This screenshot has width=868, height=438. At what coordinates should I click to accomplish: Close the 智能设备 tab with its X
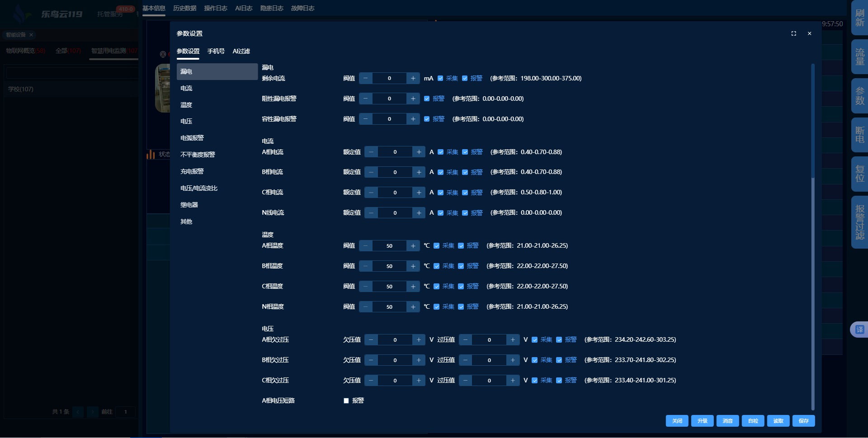coord(31,35)
